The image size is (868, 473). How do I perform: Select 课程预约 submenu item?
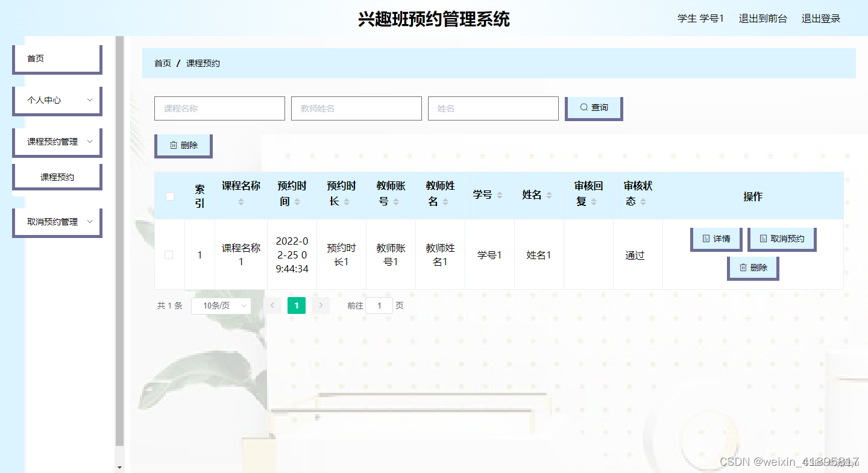[x=57, y=177]
